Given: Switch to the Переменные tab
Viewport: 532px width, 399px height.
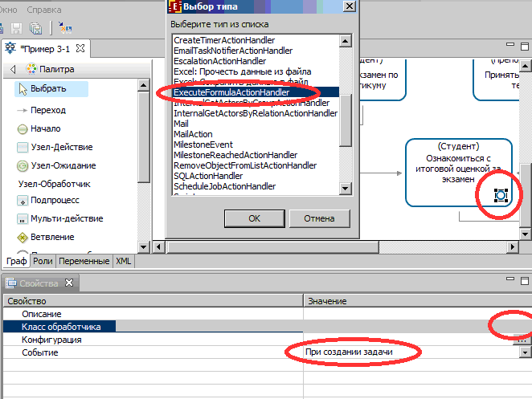Looking at the screenshot, I should pyautogui.click(x=84, y=261).
